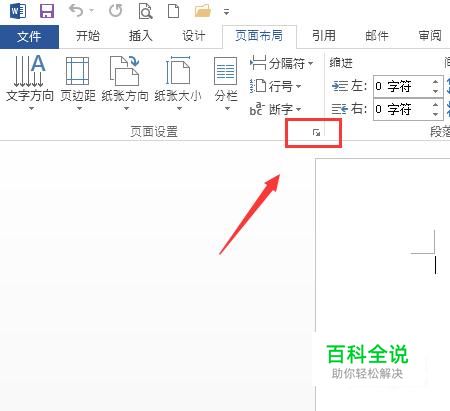Open the 文件 menu
This screenshot has height=411, width=450.
click(x=29, y=36)
